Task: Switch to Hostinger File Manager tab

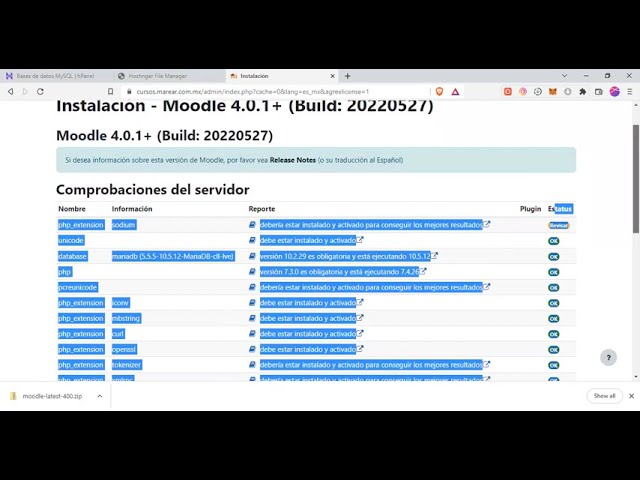Action: coord(169,76)
